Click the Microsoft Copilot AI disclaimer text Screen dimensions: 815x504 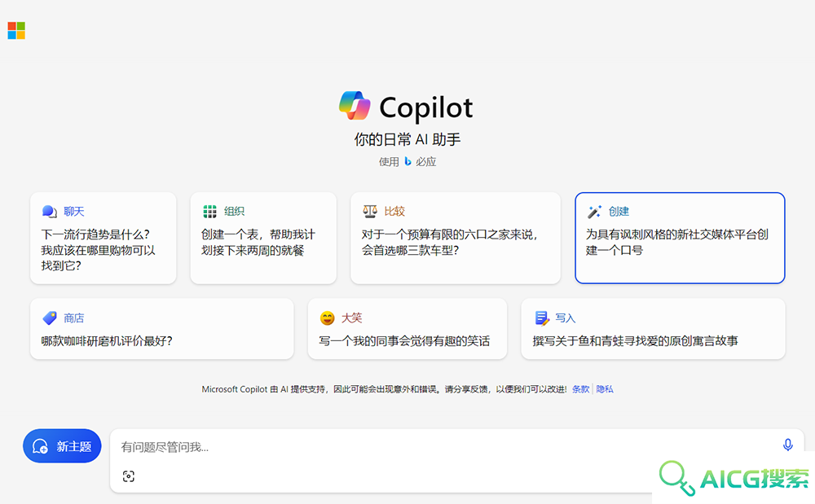click(384, 389)
